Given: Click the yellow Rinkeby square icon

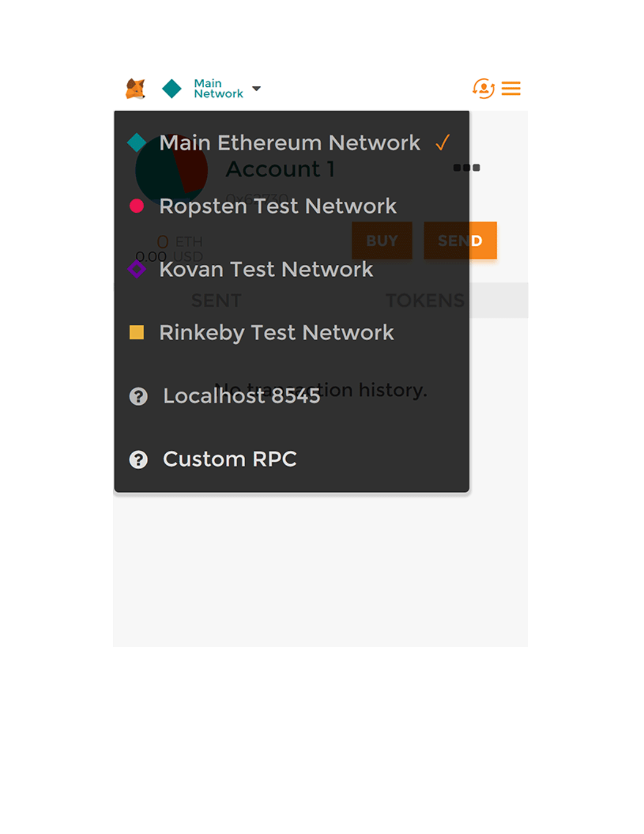Looking at the screenshot, I should tap(137, 332).
